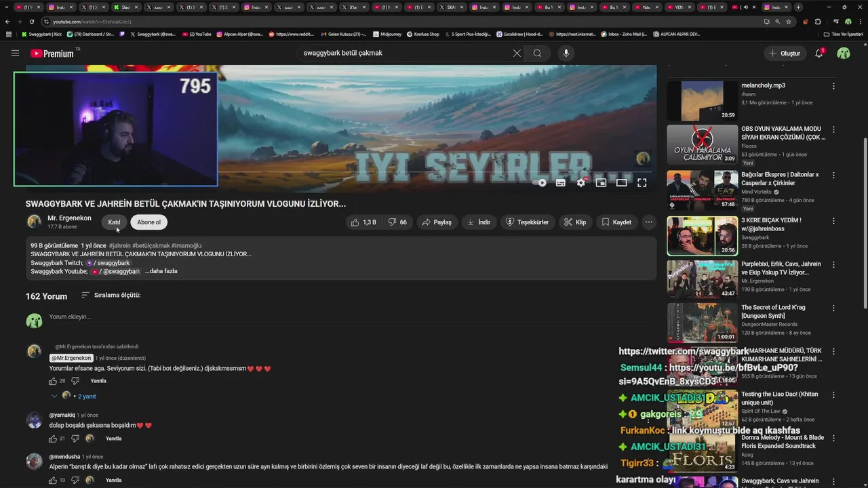Open more actions three-dot button under video
The image size is (868, 488).
pos(649,222)
